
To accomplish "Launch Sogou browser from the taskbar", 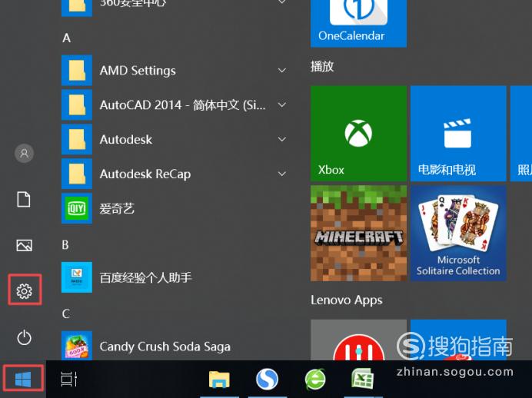I will coord(268,379).
